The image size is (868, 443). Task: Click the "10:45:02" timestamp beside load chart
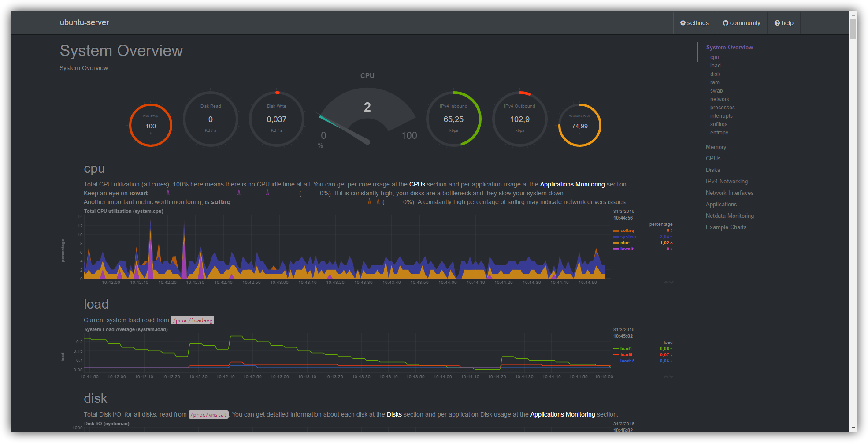[623, 336]
